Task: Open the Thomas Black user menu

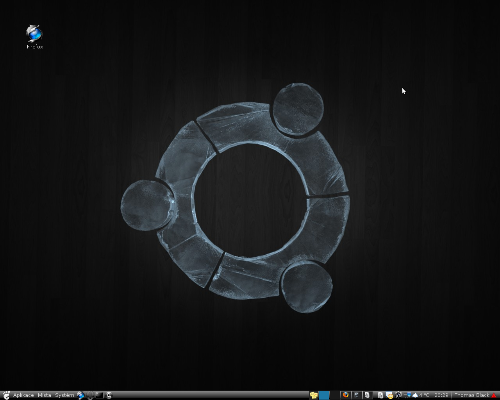Action: [x=471, y=395]
